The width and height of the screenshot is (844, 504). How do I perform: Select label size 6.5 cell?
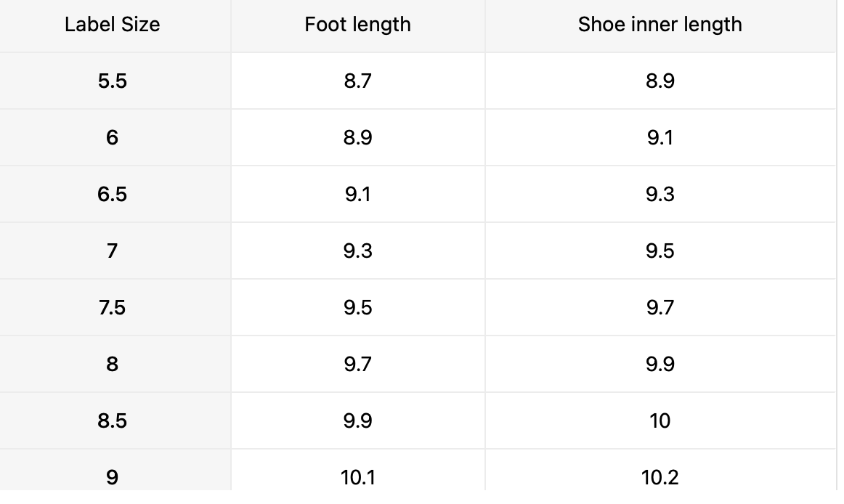point(112,194)
